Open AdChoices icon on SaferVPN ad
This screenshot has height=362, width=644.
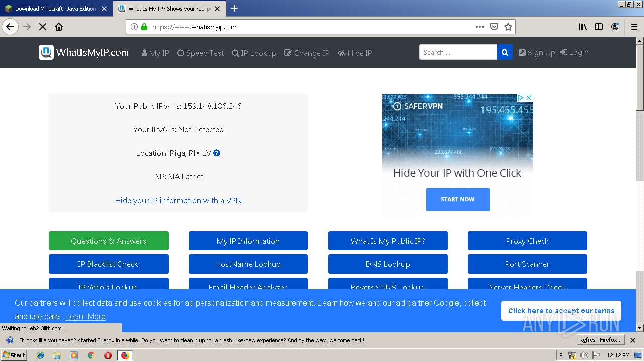521,98
